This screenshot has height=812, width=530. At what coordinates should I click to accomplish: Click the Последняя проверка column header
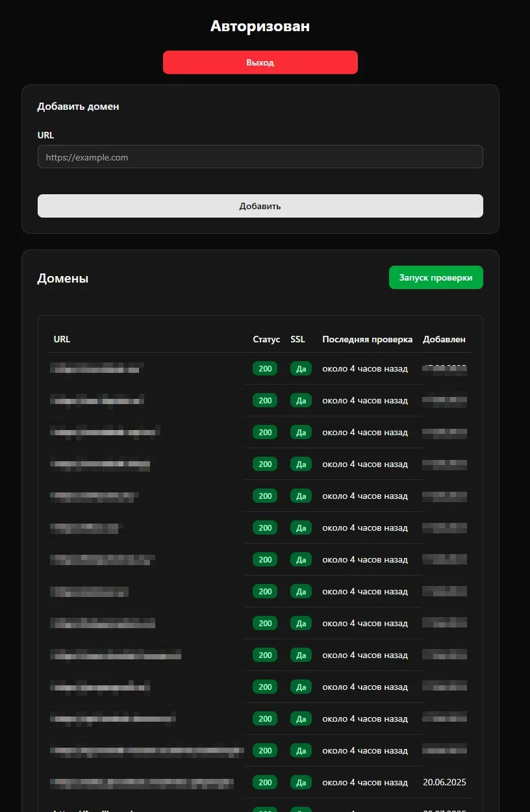[x=367, y=339]
